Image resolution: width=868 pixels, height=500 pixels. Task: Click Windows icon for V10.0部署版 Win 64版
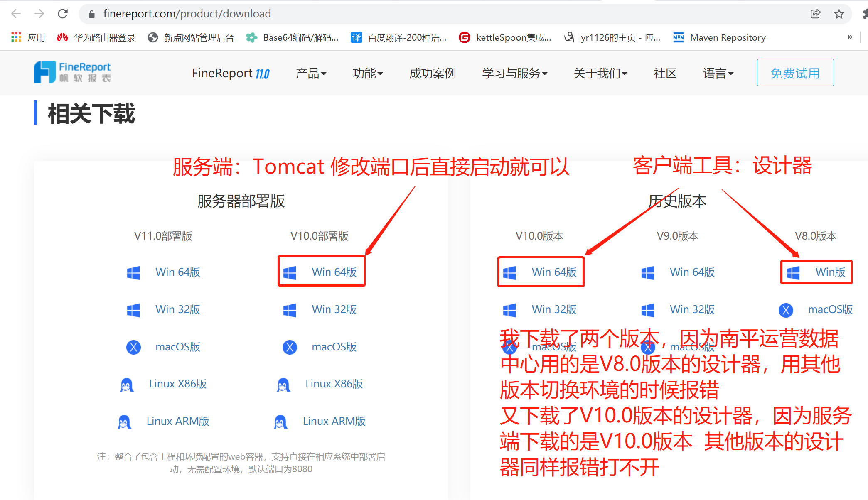coord(290,272)
